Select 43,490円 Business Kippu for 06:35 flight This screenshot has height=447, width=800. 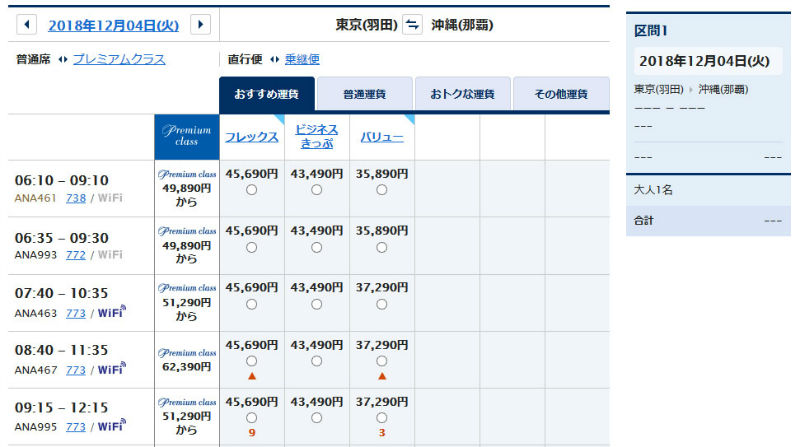(316, 247)
